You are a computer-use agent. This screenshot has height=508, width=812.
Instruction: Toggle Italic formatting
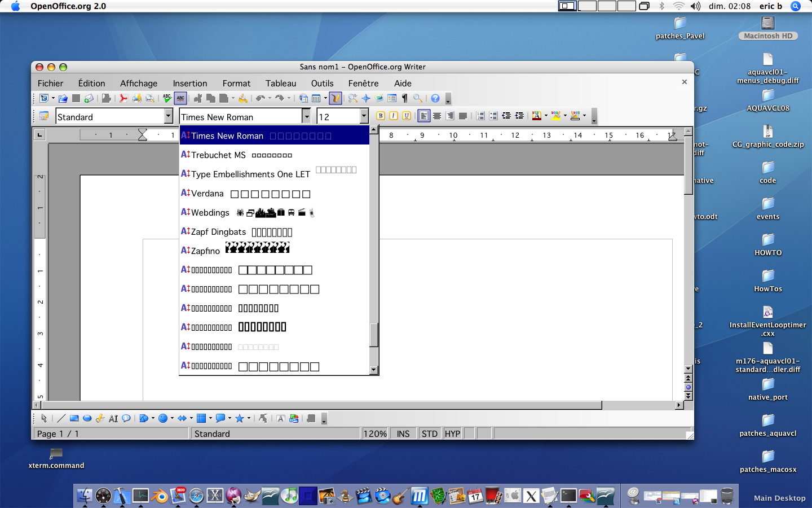(x=394, y=116)
